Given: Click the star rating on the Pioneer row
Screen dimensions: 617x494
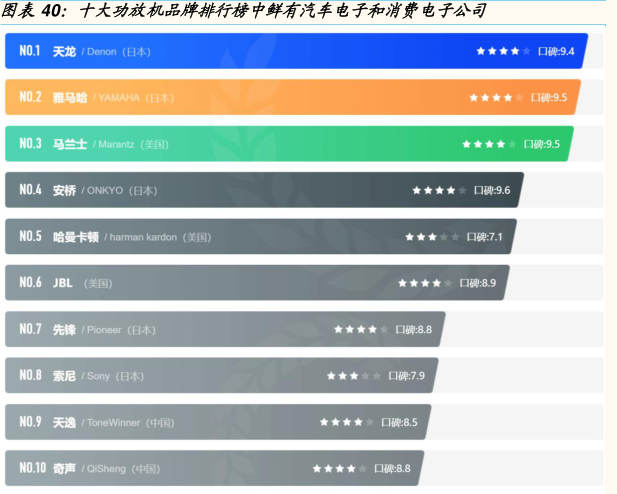Looking at the screenshot, I should tap(361, 329).
